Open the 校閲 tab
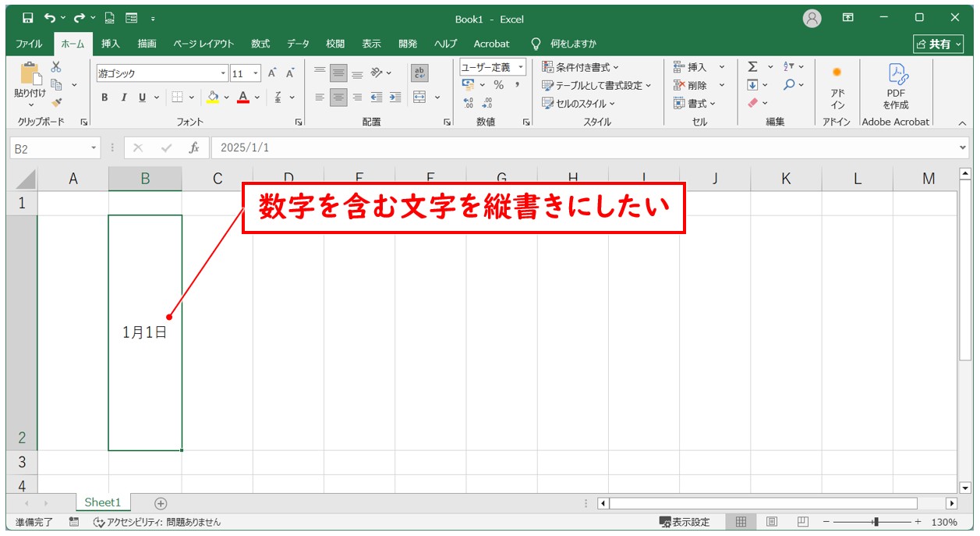 [x=335, y=44]
